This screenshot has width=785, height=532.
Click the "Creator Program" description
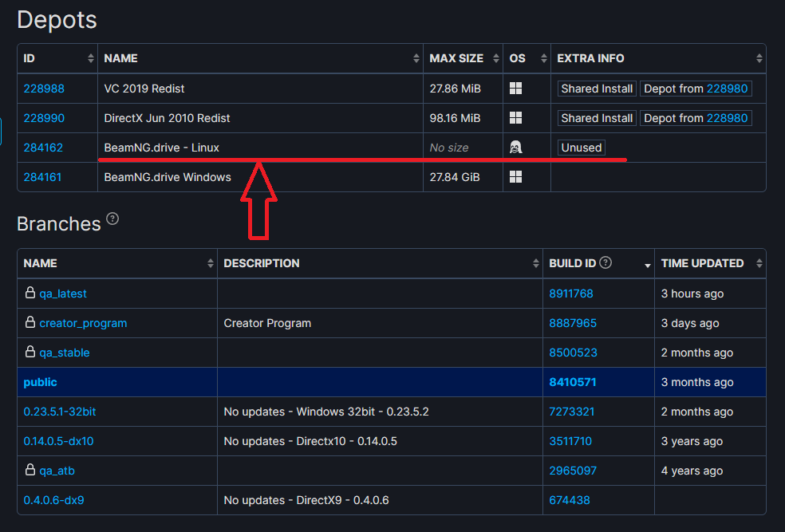(267, 323)
